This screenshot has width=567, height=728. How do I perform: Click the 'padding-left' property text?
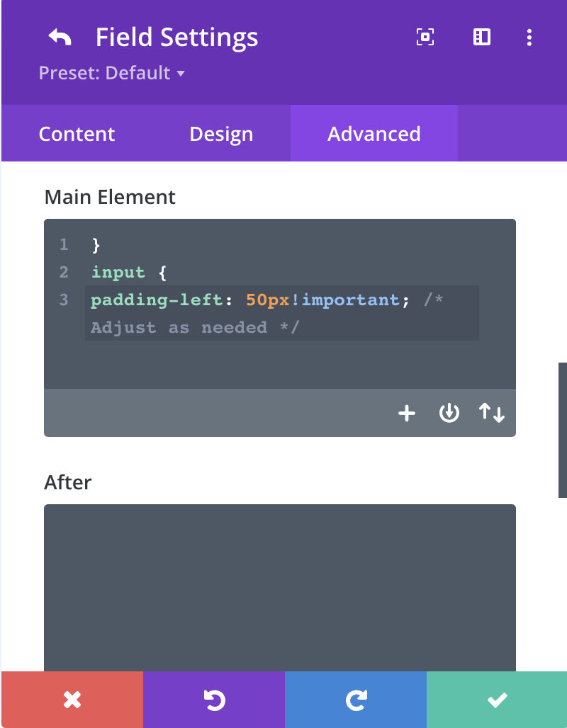point(157,300)
